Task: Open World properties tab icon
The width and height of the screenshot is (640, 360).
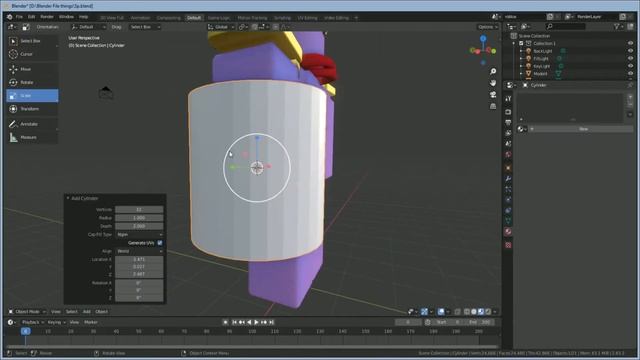Action: tap(508, 154)
